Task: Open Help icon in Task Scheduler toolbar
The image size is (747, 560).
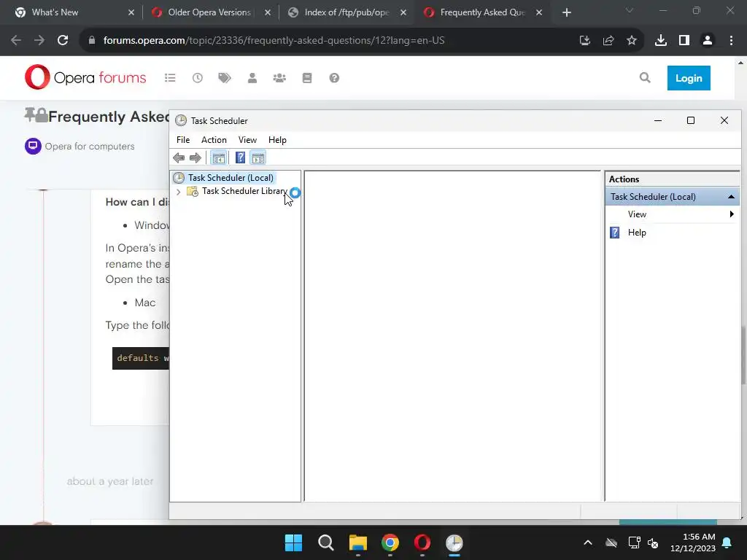Action: [240, 157]
